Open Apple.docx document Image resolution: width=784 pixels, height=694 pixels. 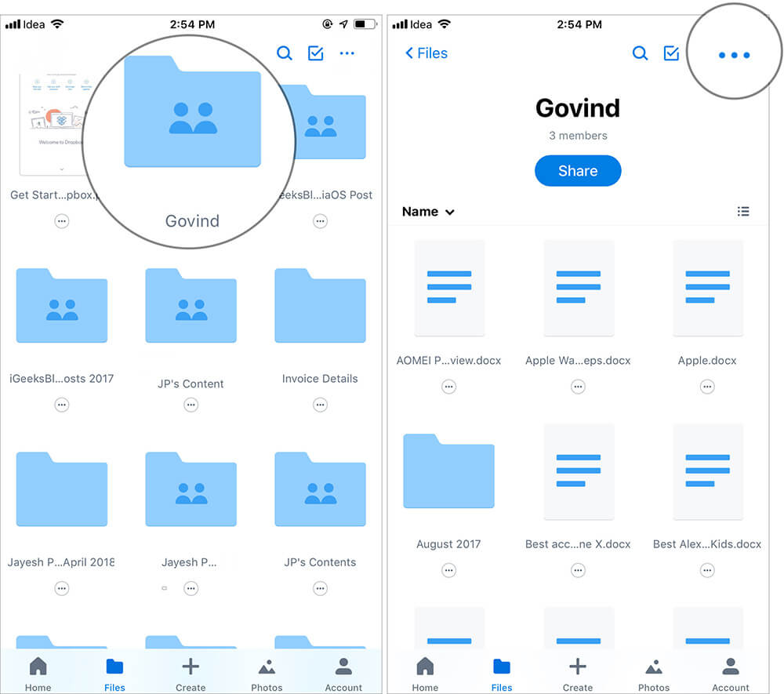pos(707,288)
